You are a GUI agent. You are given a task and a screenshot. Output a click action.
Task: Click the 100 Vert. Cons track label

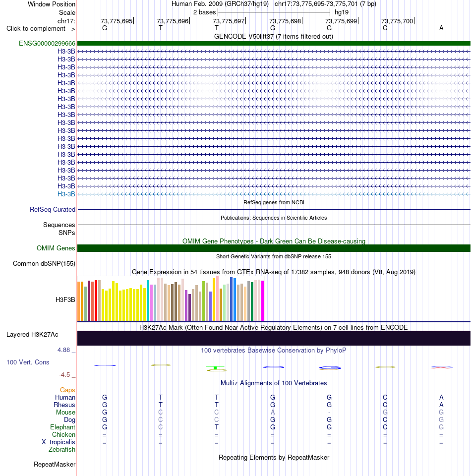28,362
